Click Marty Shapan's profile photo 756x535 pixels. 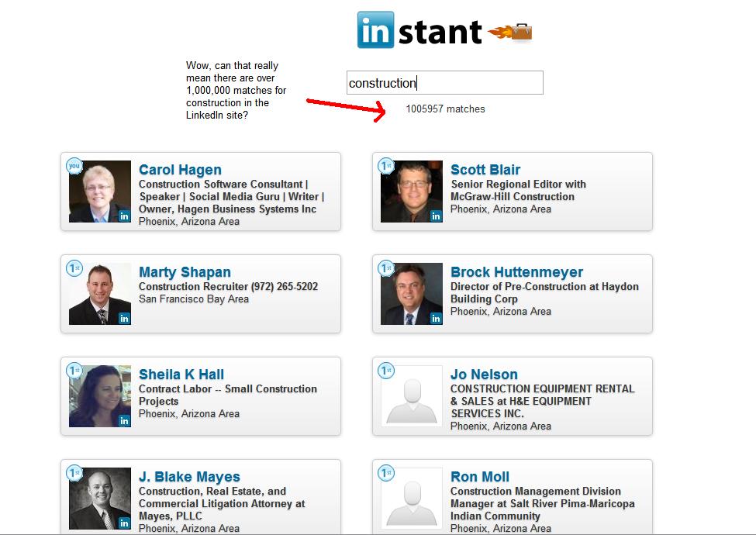pyautogui.click(x=100, y=294)
